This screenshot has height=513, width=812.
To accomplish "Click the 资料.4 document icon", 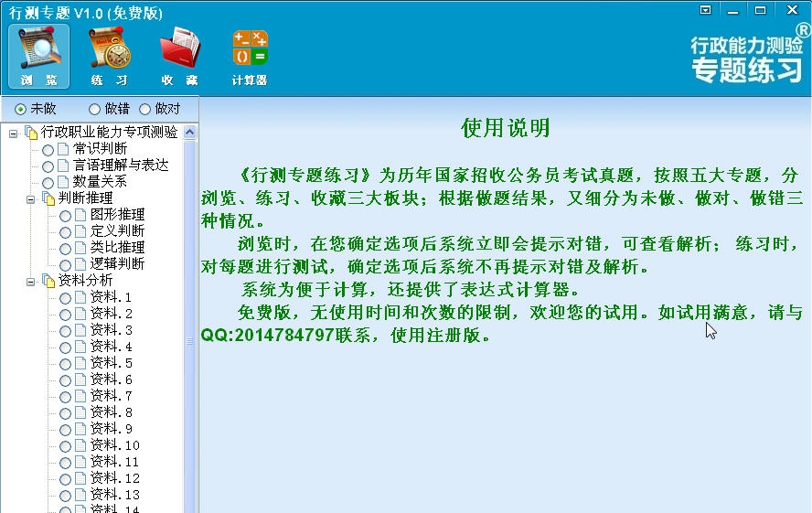I will pyautogui.click(x=80, y=347).
